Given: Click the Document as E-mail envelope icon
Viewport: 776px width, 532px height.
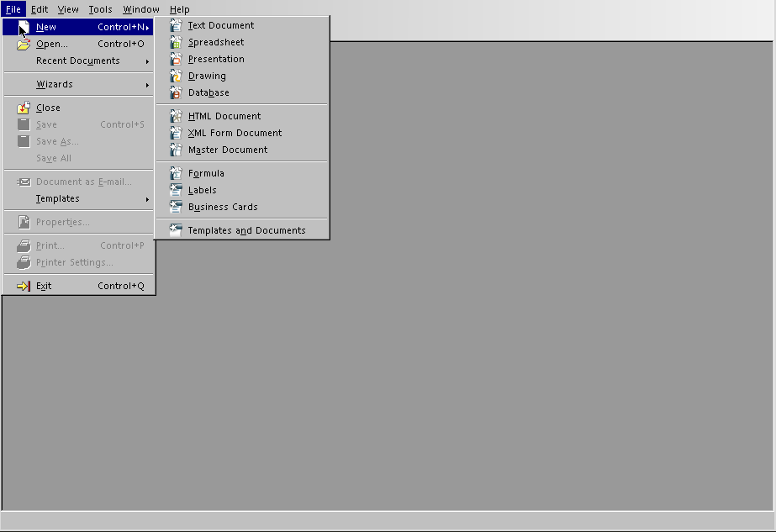Looking at the screenshot, I should 24,182.
